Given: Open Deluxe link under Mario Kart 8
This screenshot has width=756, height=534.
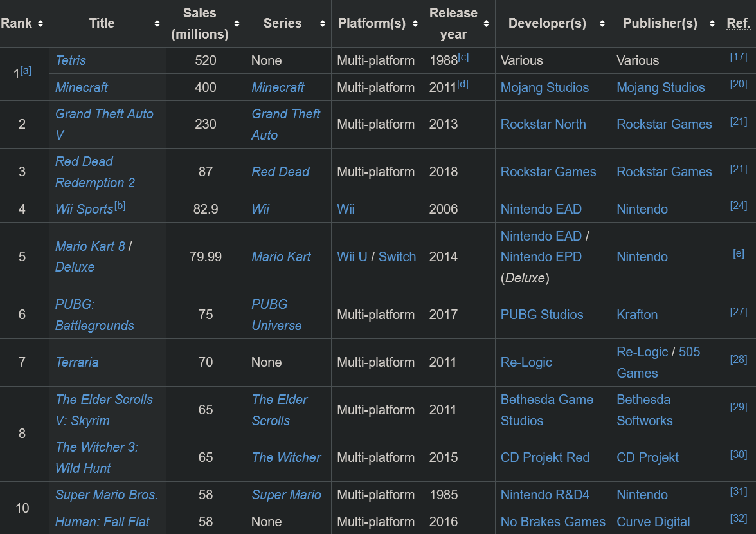Looking at the screenshot, I should coord(75,267).
